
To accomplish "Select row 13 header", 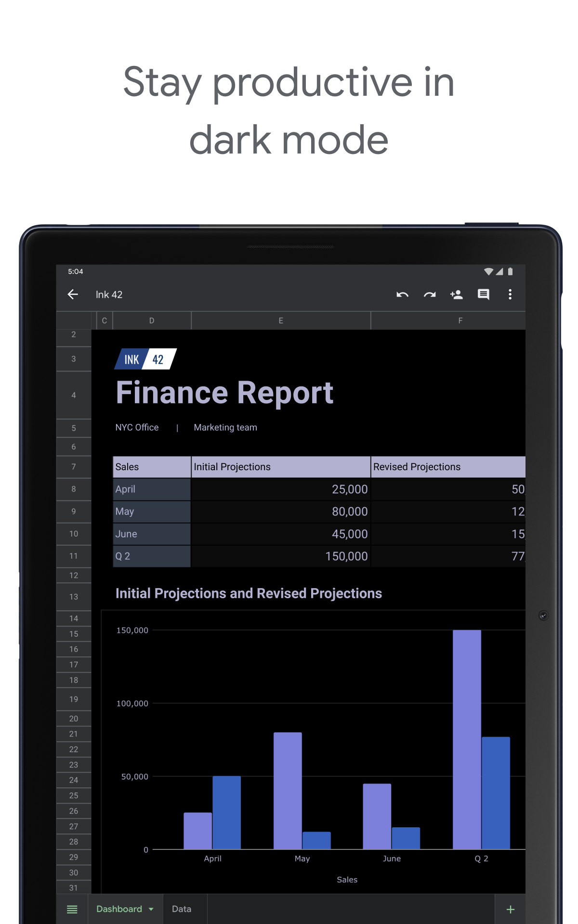I will pyautogui.click(x=74, y=597).
